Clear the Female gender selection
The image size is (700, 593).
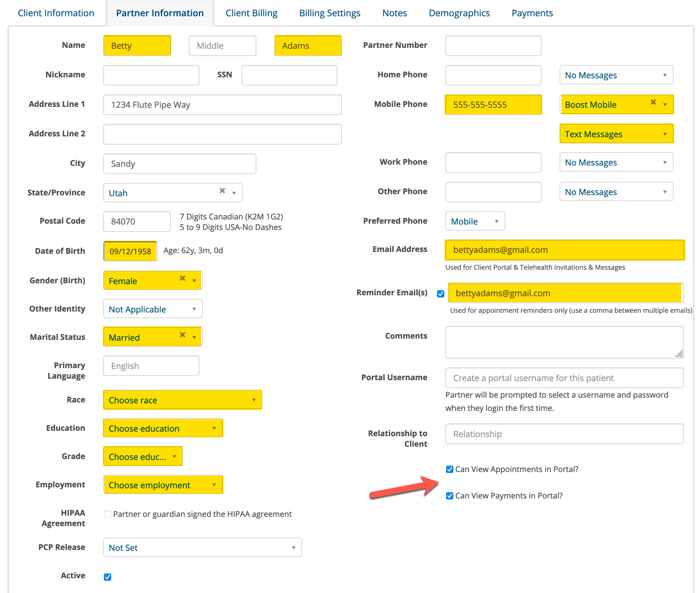tap(183, 278)
